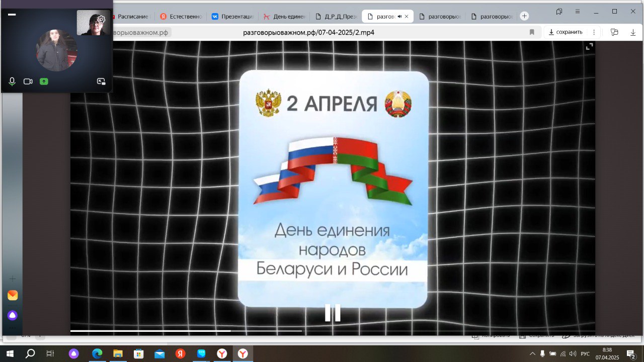
Task: Click the сохранить button
Action: click(x=566, y=32)
